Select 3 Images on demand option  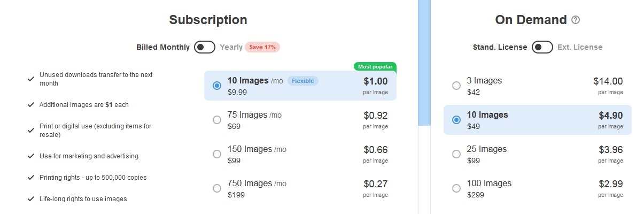(538, 86)
